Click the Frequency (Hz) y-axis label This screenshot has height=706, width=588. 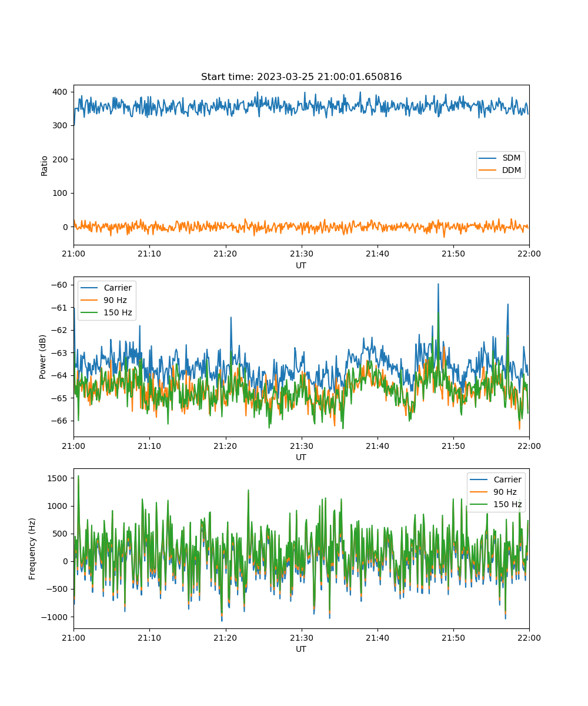pyautogui.click(x=32, y=548)
